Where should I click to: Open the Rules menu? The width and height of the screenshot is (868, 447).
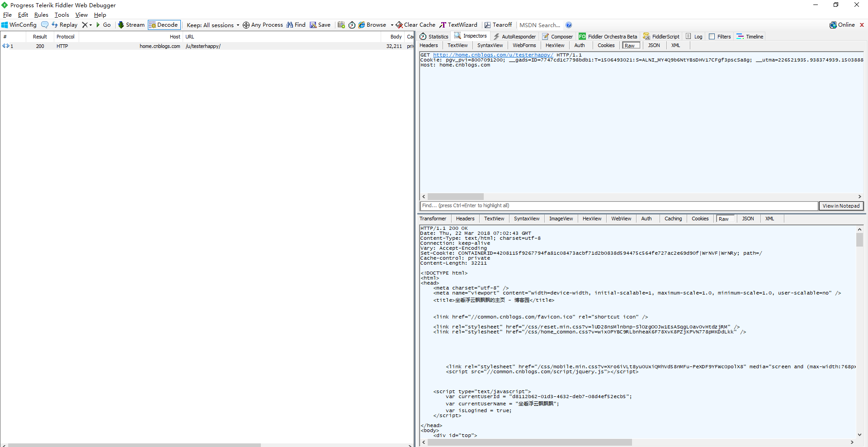pos(41,15)
